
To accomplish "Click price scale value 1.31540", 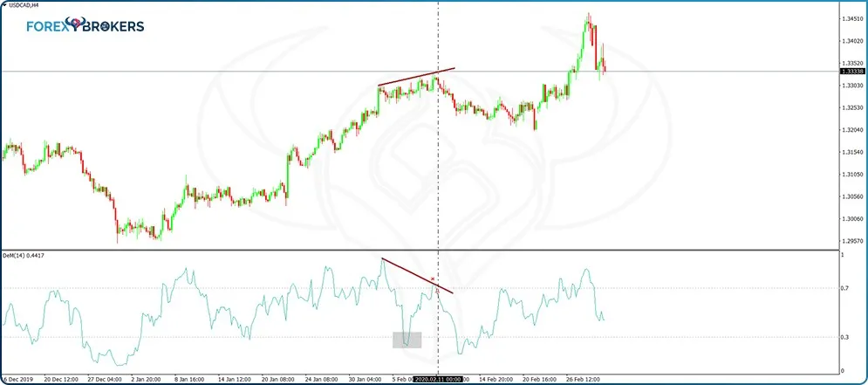I will 852,152.
